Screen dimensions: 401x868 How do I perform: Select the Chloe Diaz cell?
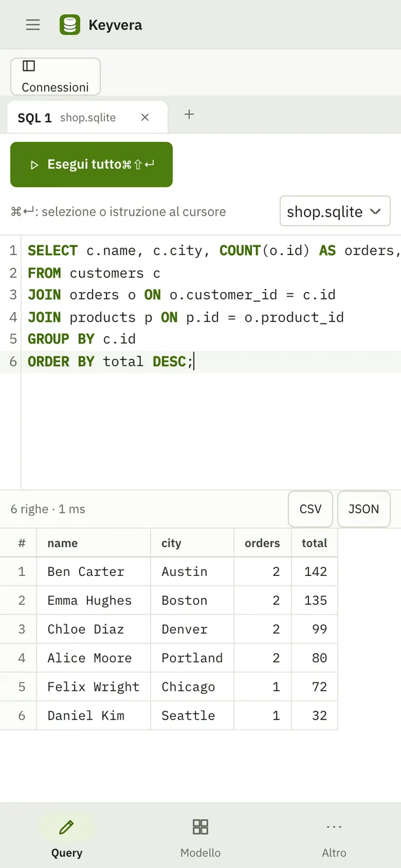pos(94,629)
